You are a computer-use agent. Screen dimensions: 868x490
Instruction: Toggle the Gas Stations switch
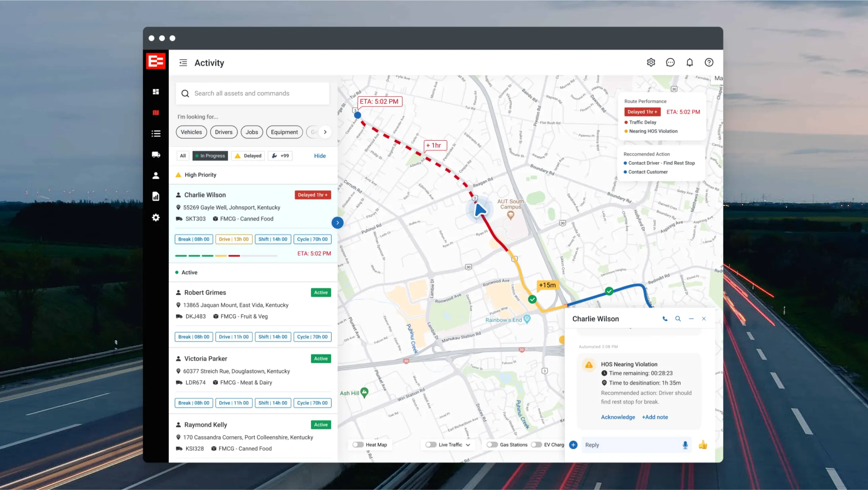(492, 445)
